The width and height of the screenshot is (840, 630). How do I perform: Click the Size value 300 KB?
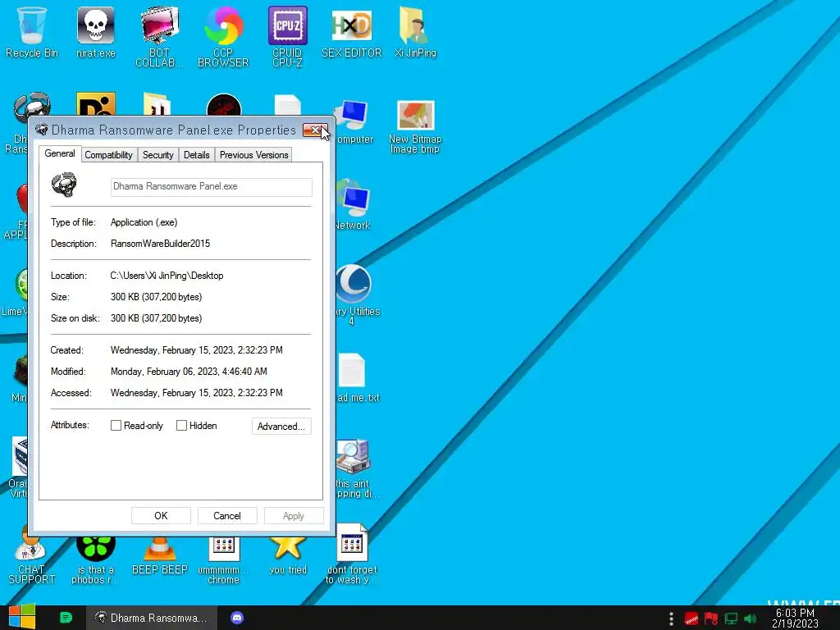[156, 297]
